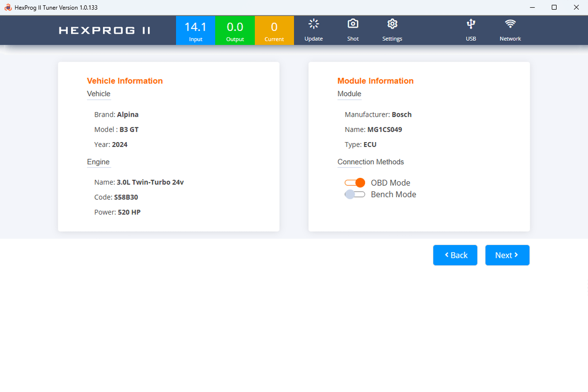Maximize the HexProg II Tuner window
This screenshot has height=392, width=588.
(x=554, y=7)
